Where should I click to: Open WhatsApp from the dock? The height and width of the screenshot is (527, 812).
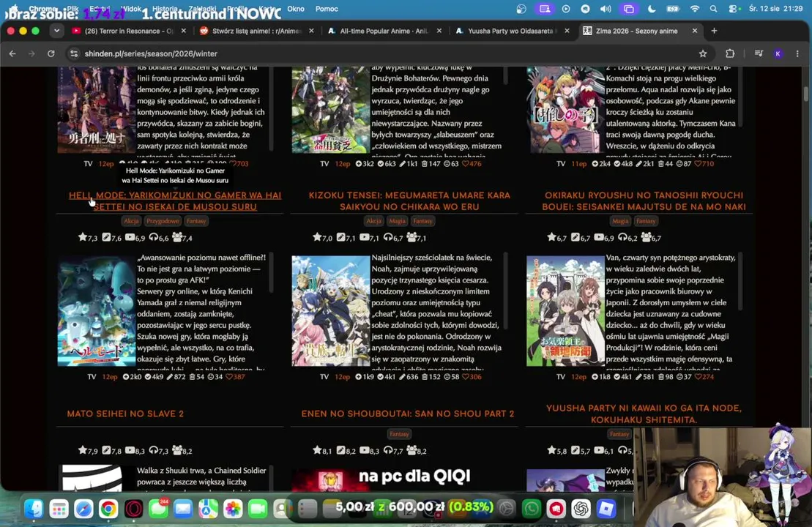point(532,509)
